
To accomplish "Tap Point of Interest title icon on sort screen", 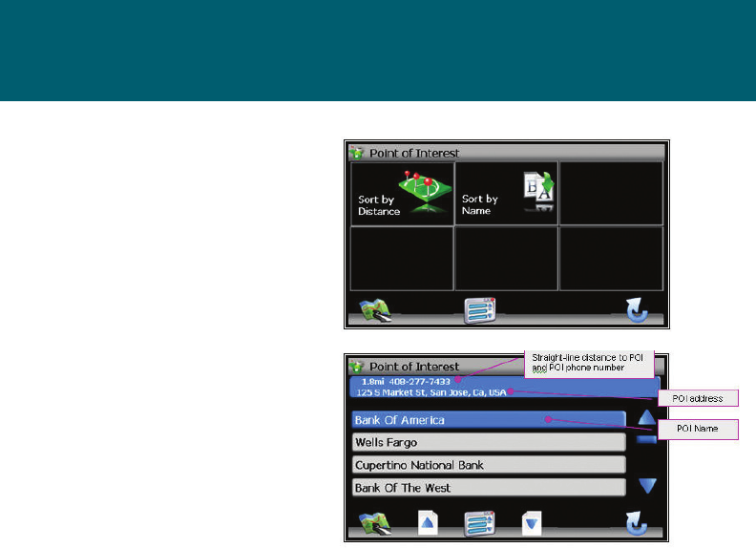I will click(356, 153).
